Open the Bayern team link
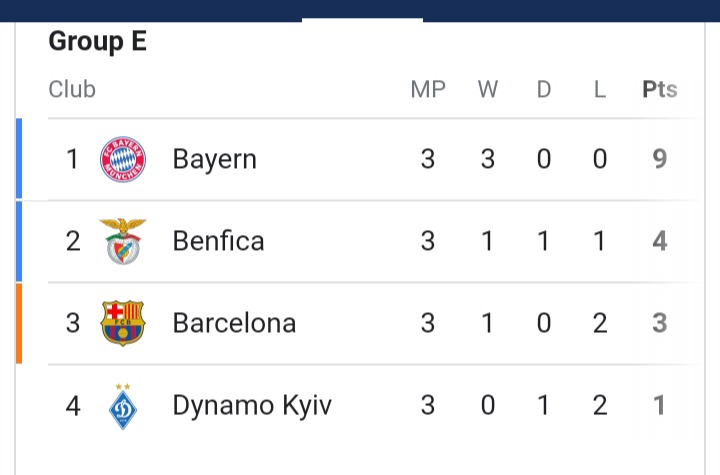The width and height of the screenshot is (720, 475). [214, 159]
